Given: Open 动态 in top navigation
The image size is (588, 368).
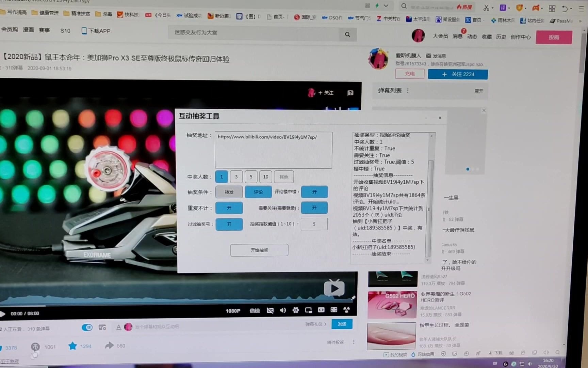Looking at the screenshot, I should (472, 36).
